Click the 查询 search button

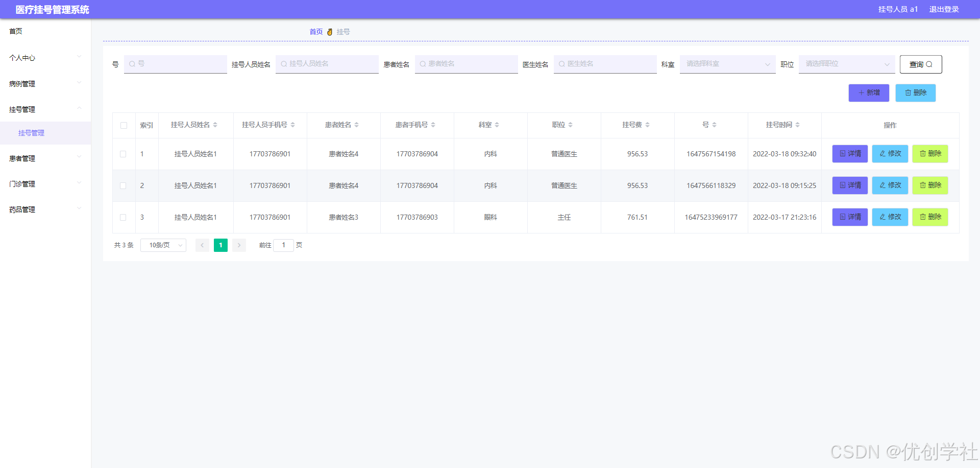921,64
